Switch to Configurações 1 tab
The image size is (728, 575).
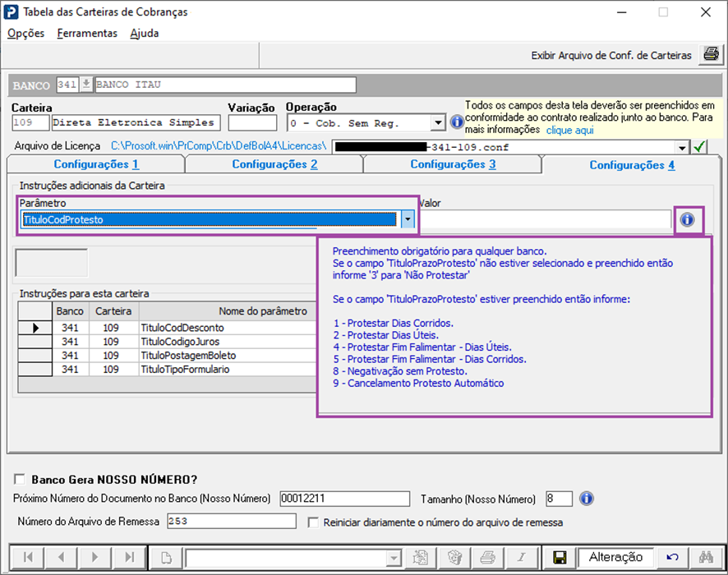coord(96,164)
